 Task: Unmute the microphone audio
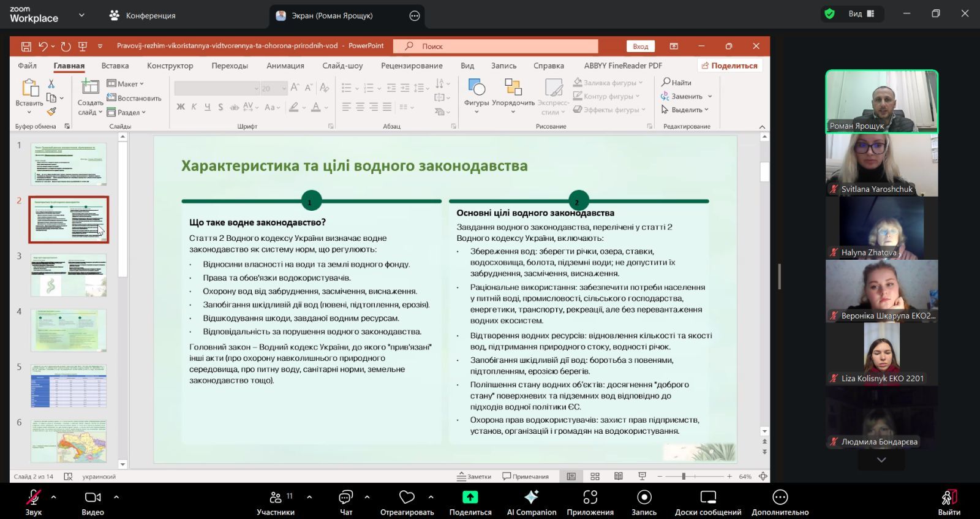point(33,498)
